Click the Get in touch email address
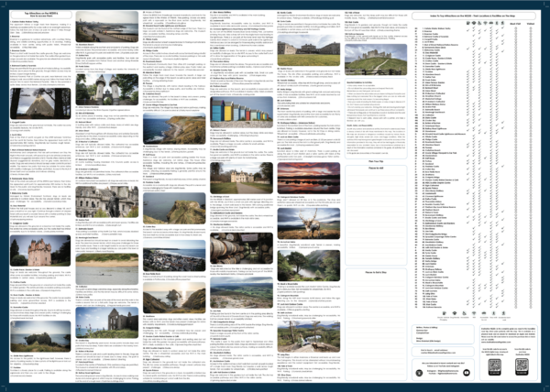550x392 pixels. pyautogui.click(x=438, y=353)
